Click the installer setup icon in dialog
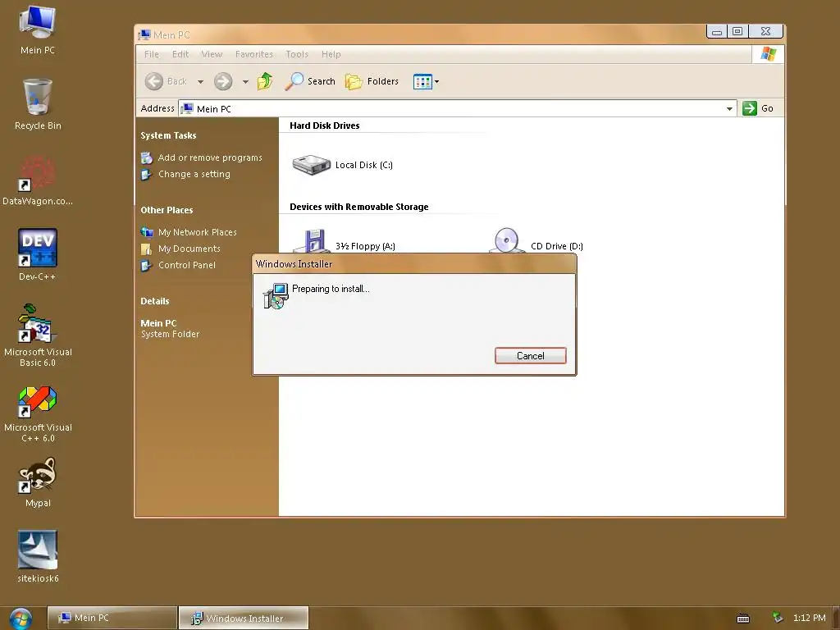Viewport: 840px width, 630px height. (x=276, y=295)
